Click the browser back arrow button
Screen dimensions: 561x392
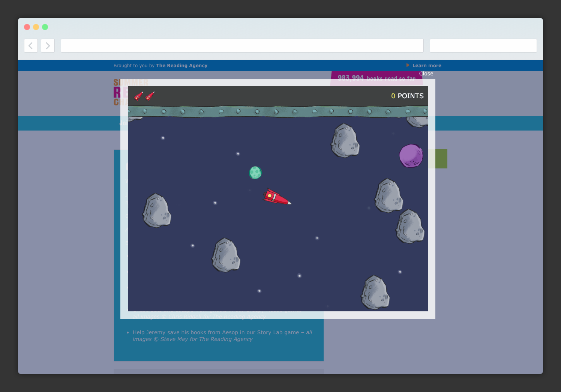point(31,46)
